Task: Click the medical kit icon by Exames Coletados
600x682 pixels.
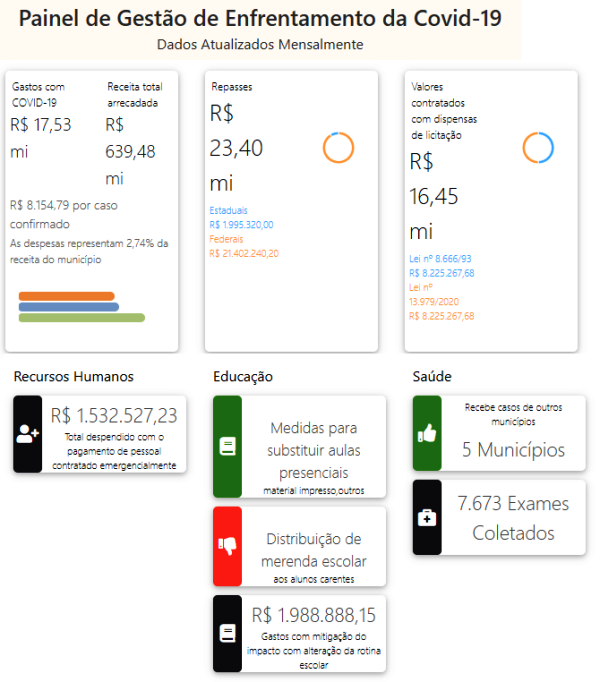Action: [427, 518]
